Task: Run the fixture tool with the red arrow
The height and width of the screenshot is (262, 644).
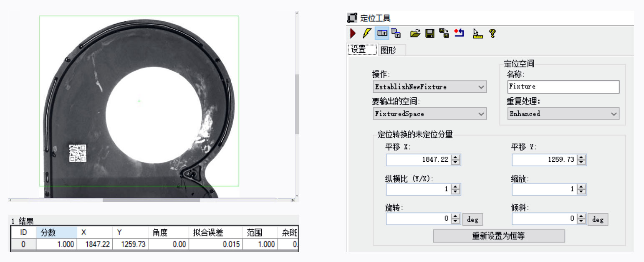Action: pyautogui.click(x=353, y=33)
